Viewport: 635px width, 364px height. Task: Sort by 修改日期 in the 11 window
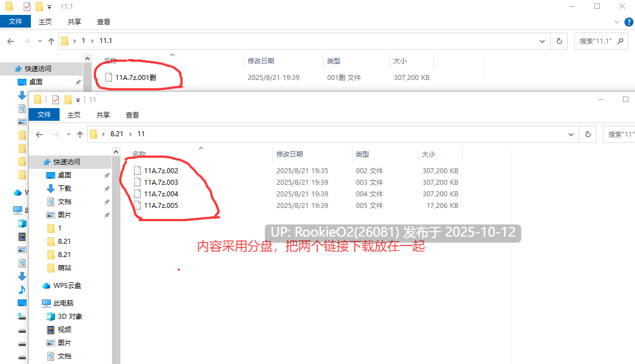pos(290,154)
